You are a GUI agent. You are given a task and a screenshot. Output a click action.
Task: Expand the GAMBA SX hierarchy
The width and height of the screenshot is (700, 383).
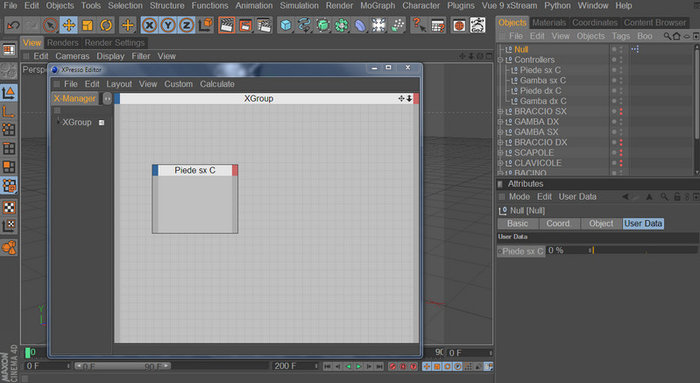(x=500, y=132)
